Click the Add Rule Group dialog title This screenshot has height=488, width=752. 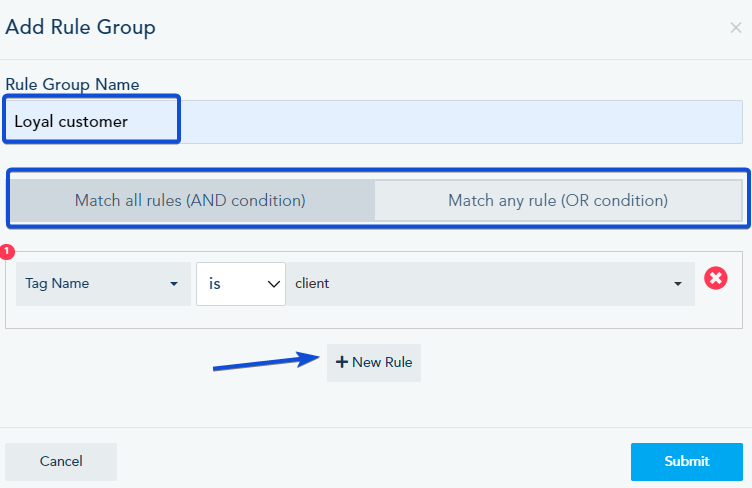(81, 27)
